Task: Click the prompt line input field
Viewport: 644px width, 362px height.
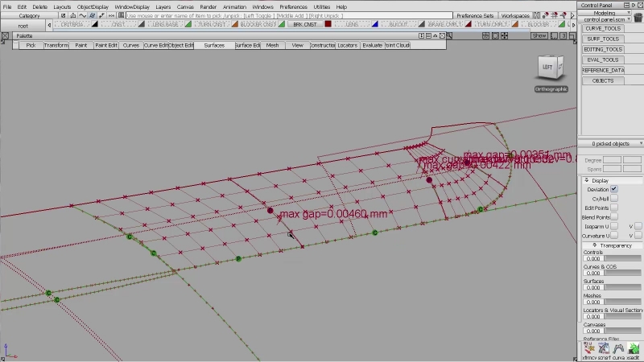Action: pyautogui.click(x=289, y=15)
